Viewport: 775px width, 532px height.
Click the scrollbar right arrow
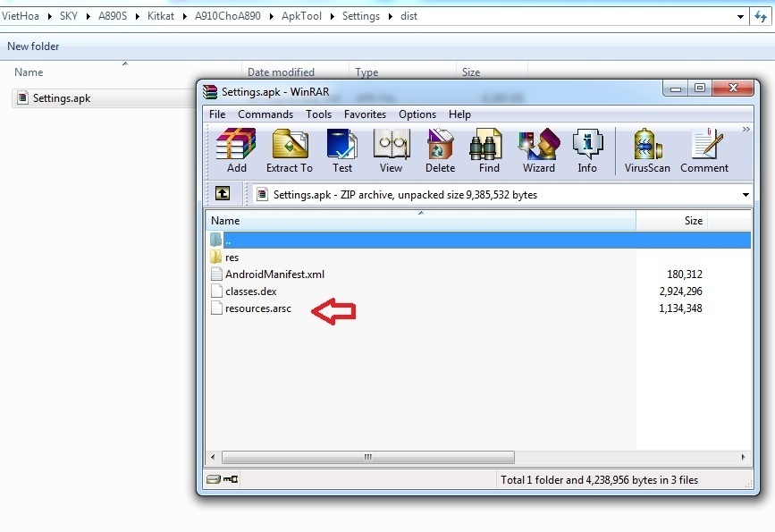[x=743, y=458]
